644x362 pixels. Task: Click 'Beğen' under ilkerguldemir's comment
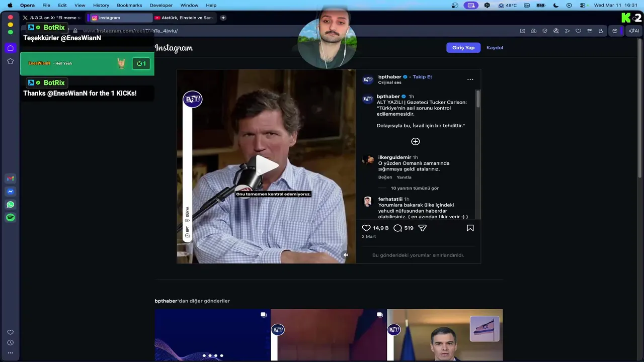pyautogui.click(x=385, y=177)
